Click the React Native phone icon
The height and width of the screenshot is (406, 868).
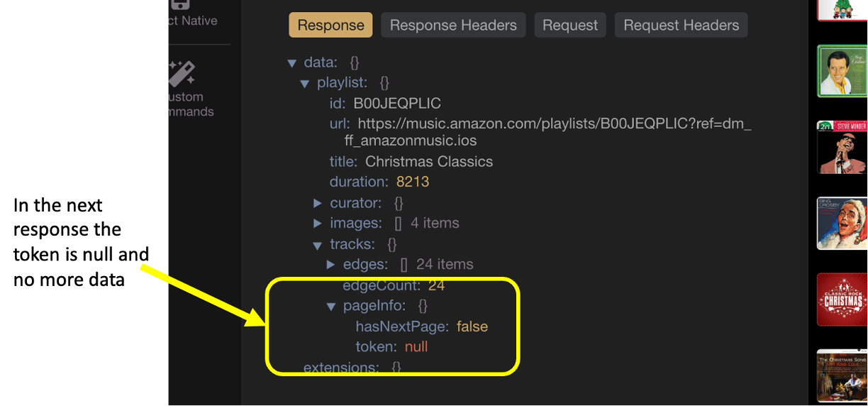(181, 6)
